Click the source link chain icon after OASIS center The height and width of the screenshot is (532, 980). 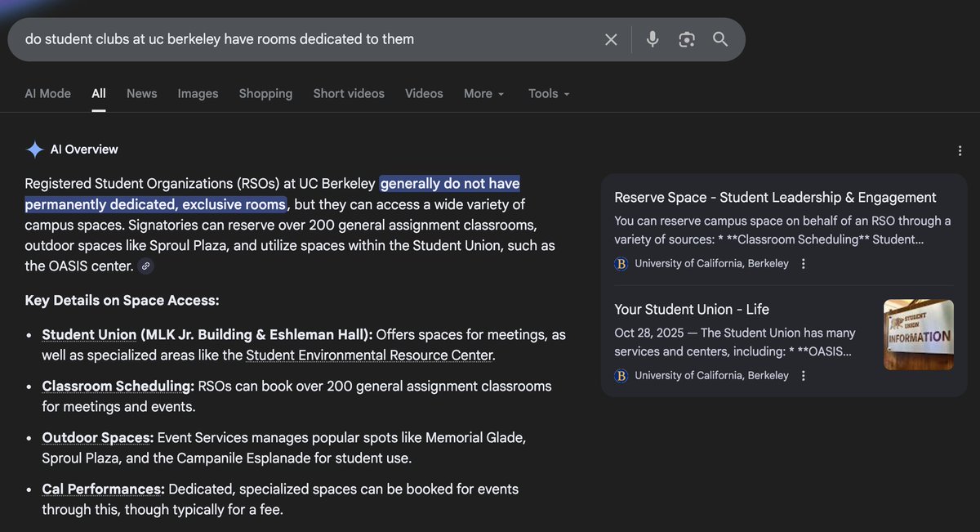coord(145,266)
